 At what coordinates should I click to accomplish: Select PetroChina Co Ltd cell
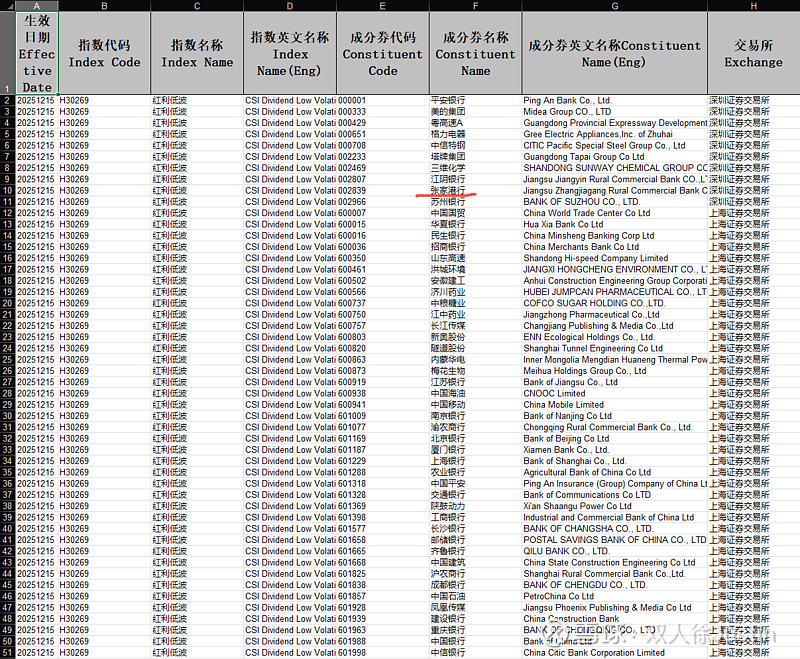[614, 596]
